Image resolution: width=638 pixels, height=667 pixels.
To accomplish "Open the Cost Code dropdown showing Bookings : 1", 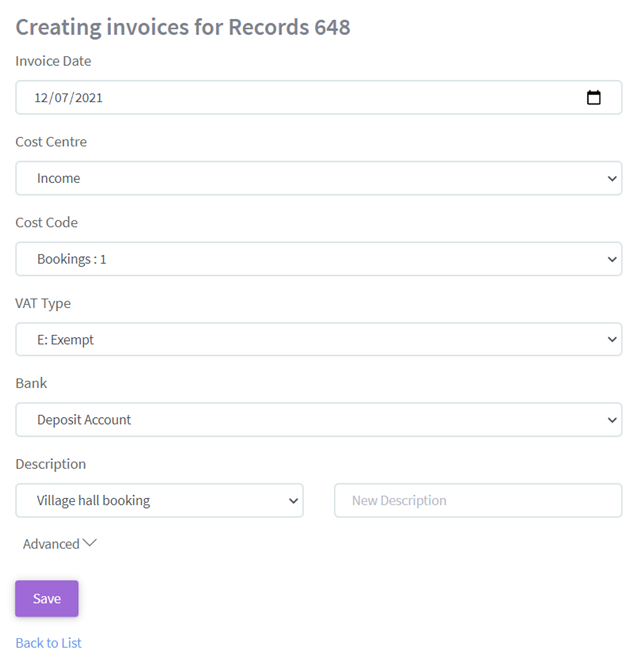I will [x=318, y=259].
